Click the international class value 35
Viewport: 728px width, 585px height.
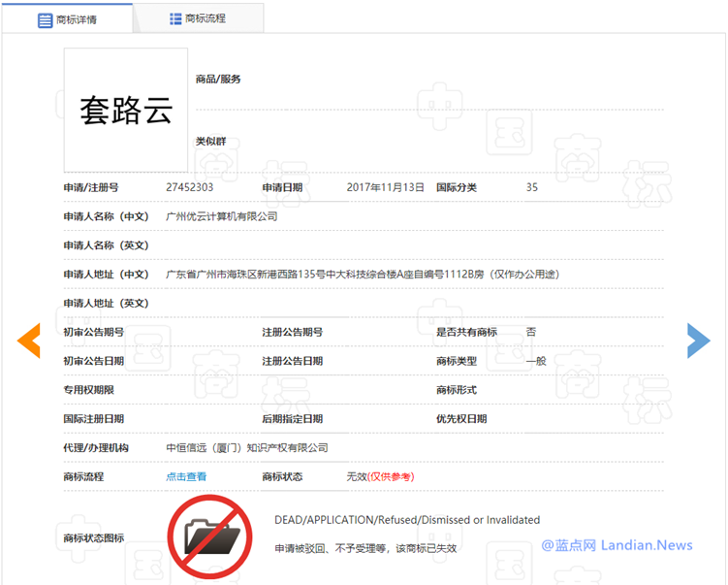531,187
